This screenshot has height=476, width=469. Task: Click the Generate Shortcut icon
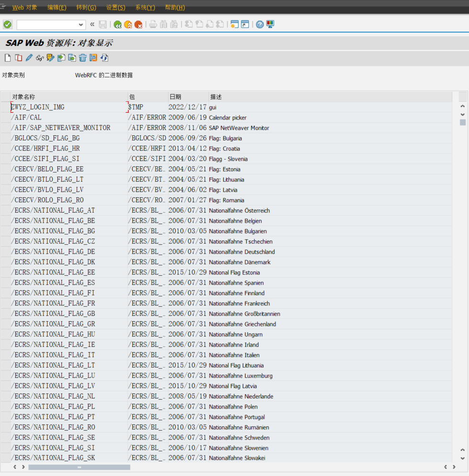(245, 24)
